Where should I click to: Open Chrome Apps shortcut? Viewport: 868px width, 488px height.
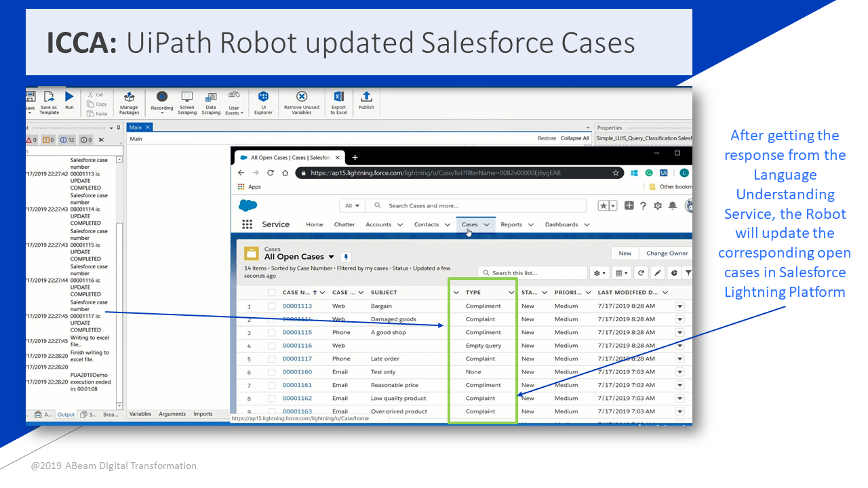click(249, 186)
